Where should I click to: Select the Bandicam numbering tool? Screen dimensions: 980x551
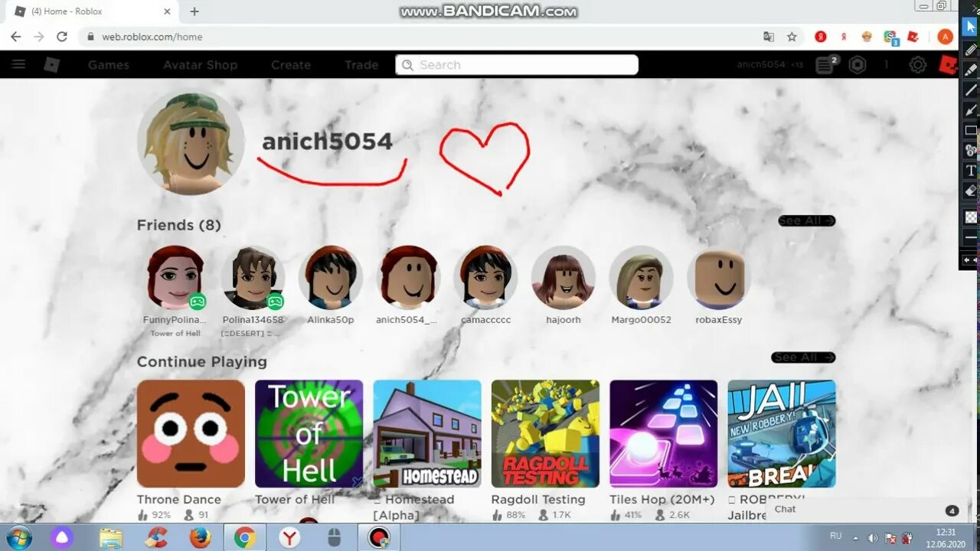point(970,150)
